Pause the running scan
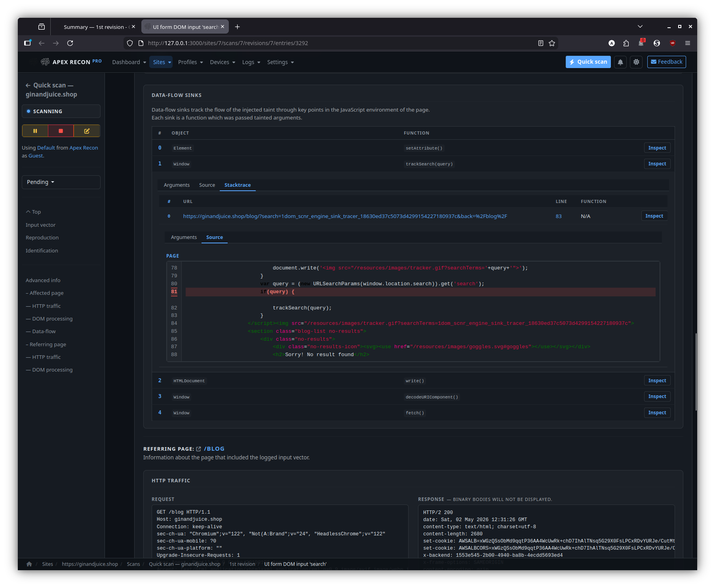 point(35,131)
